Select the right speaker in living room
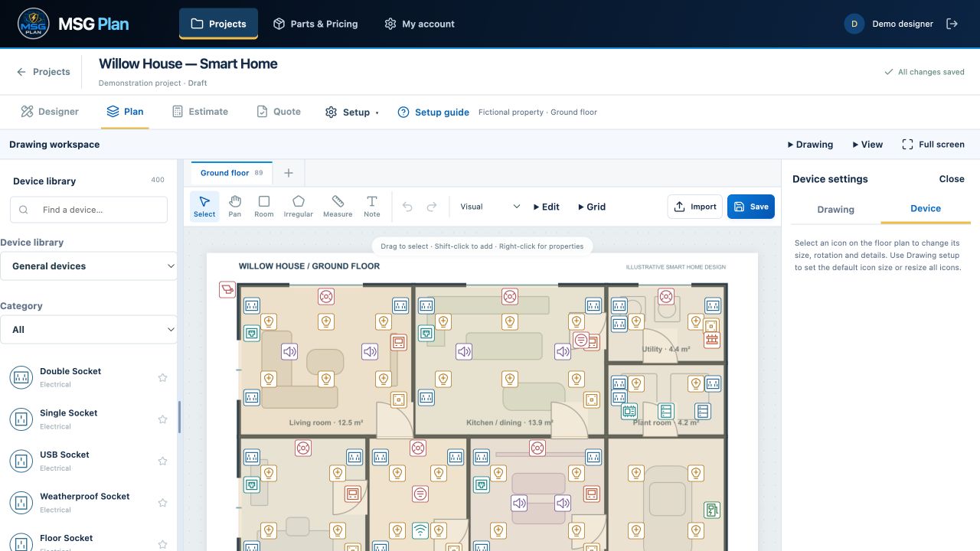Screen dimensions: 980x551 (x=371, y=352)
